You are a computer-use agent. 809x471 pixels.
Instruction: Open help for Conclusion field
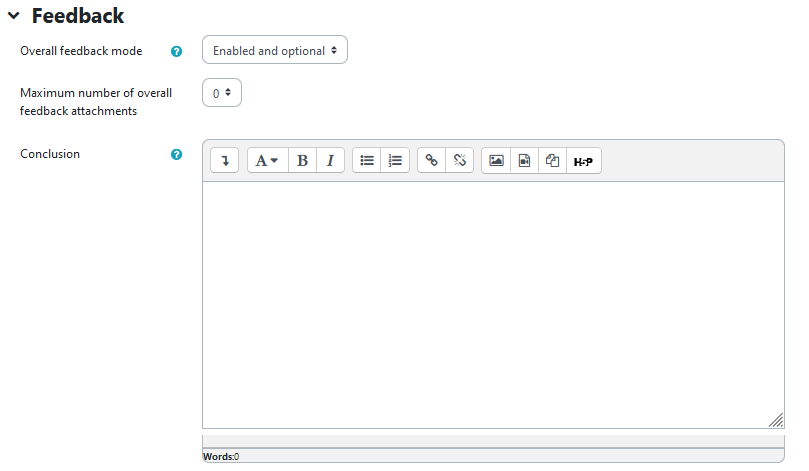click(x=177, y=155)
